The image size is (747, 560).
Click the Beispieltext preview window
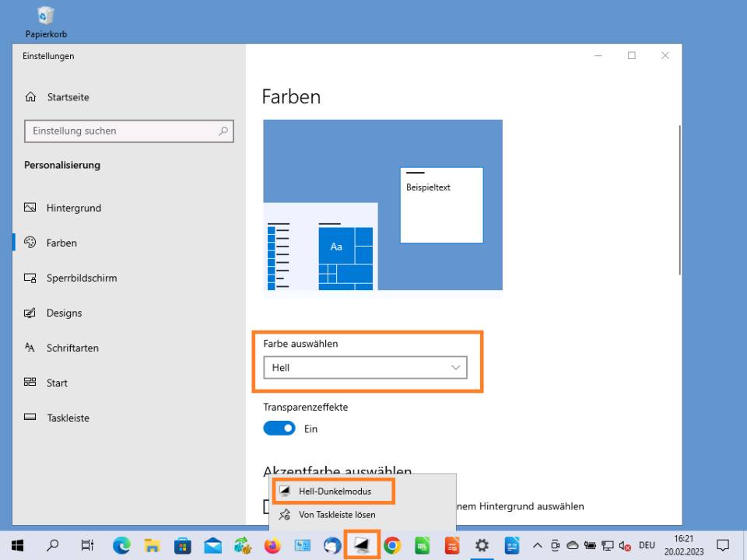(441, 205)
